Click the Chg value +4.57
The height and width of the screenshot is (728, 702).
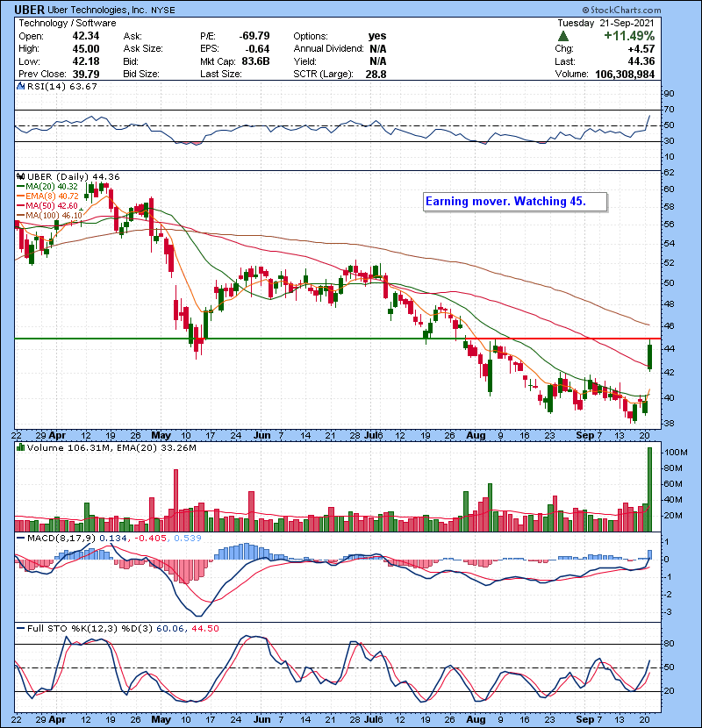click(x=641, y=49)
